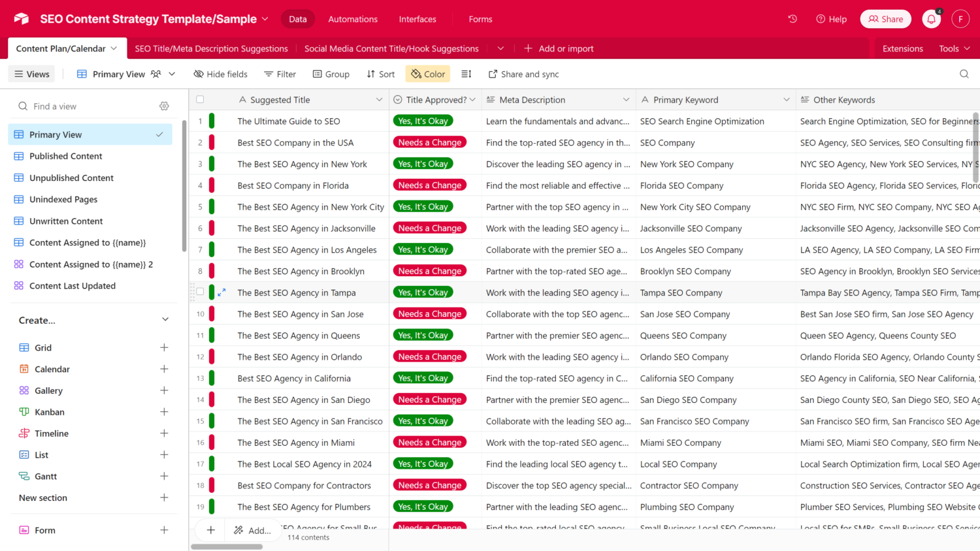Open Suggested Title column dropdown
The width and height of the screenshot is (980, 551).
pyautogui.click(x=379, y=100)
